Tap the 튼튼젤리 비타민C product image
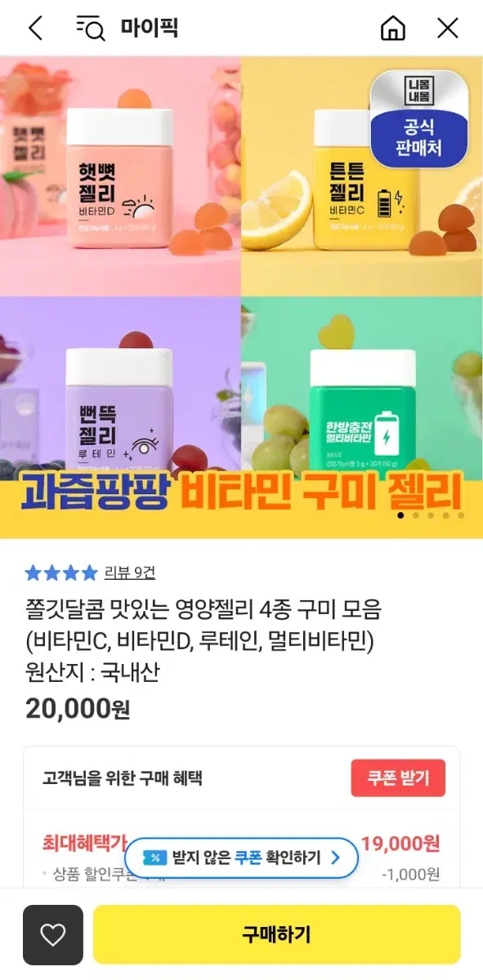 [362, 176]
